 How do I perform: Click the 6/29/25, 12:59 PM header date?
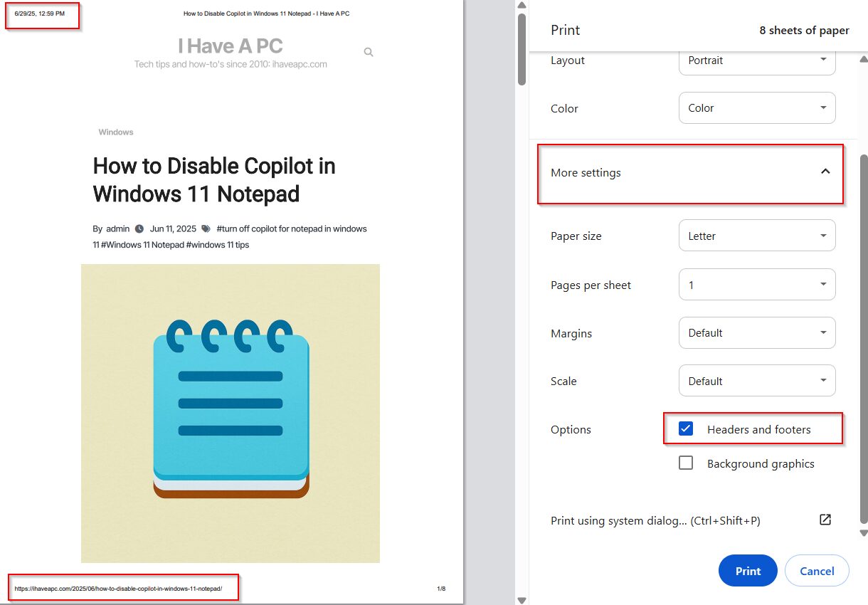[x=39, y=14]
